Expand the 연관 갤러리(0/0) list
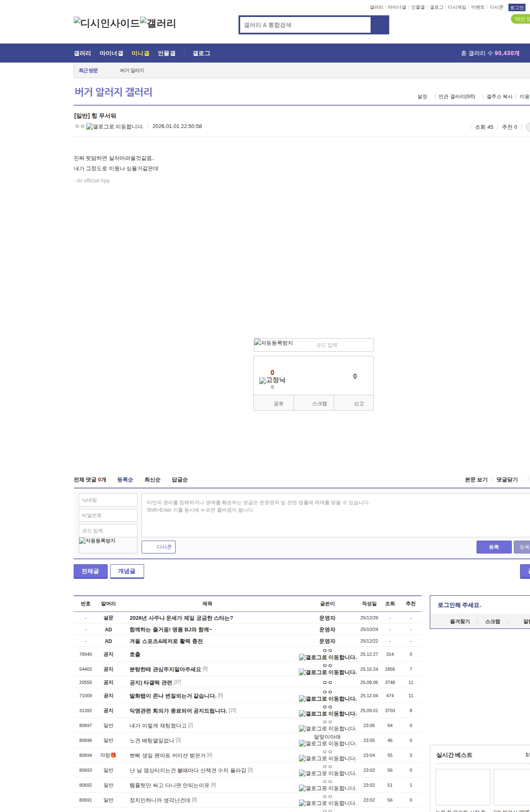 coord(456,97)
